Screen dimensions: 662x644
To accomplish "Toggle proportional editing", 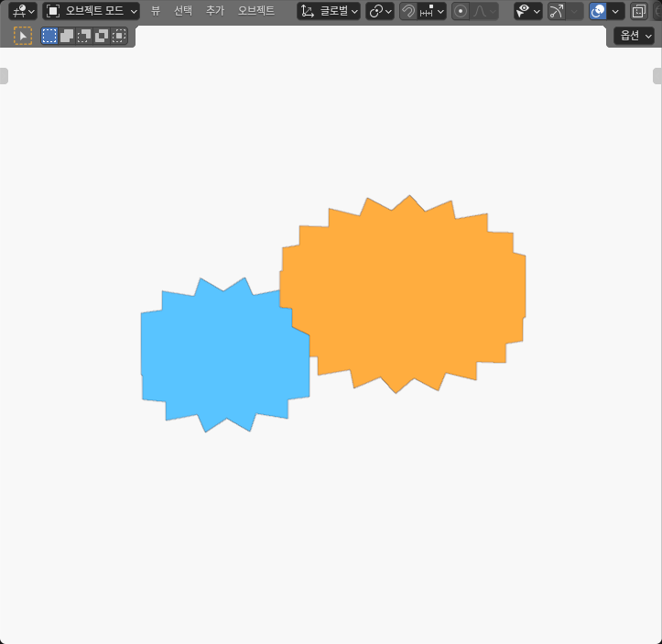I will click(x=461, y=11).
